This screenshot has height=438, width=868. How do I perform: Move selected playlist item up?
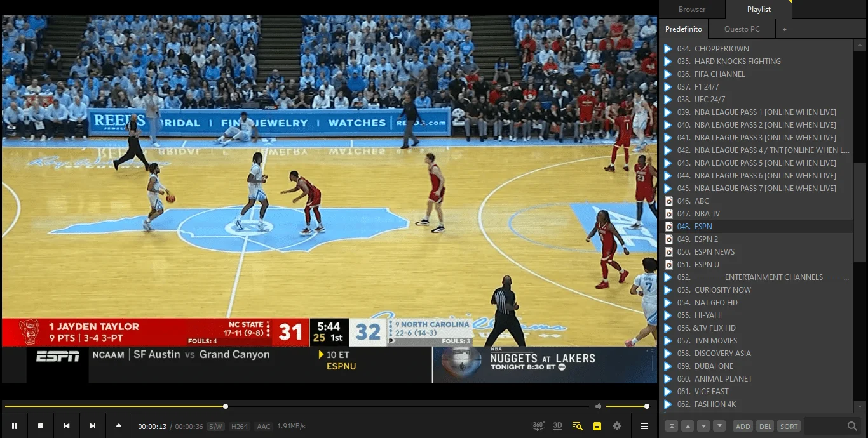click(x=688, y=426)
